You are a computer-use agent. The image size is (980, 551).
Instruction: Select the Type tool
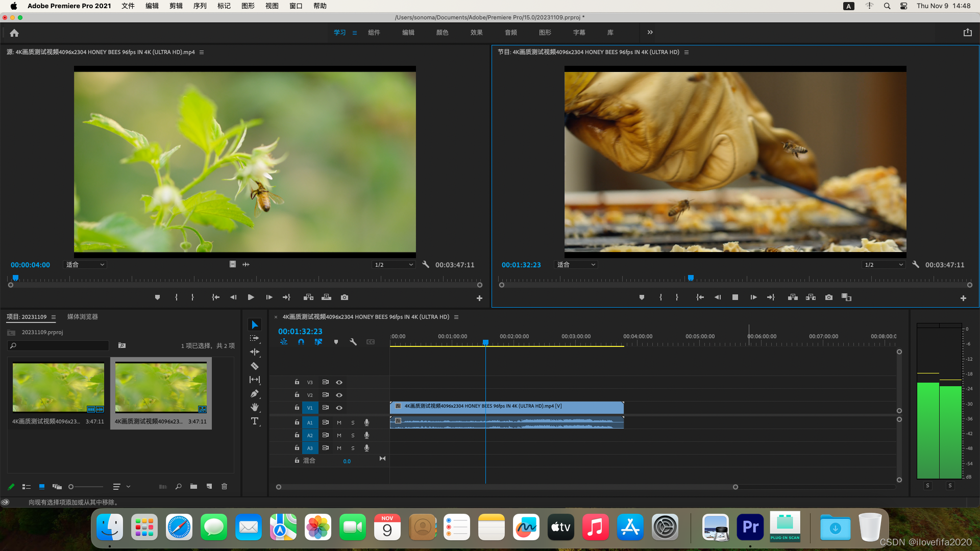click(254, 421)
